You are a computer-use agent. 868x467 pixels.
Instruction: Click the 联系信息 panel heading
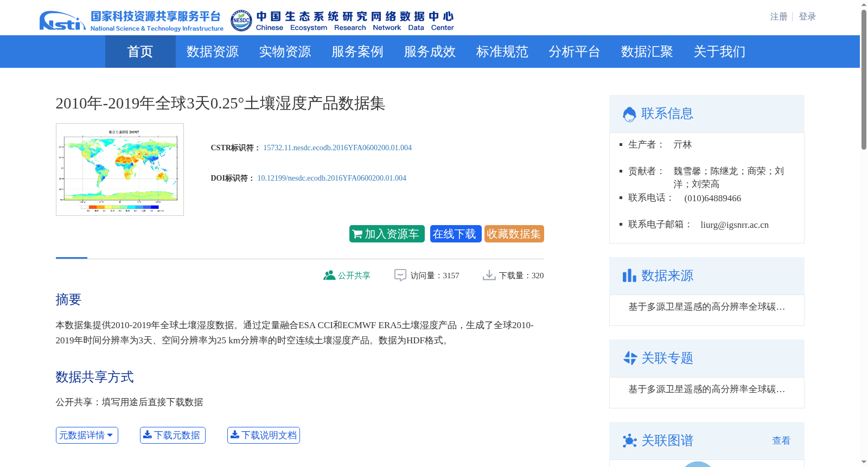point(667,114)
